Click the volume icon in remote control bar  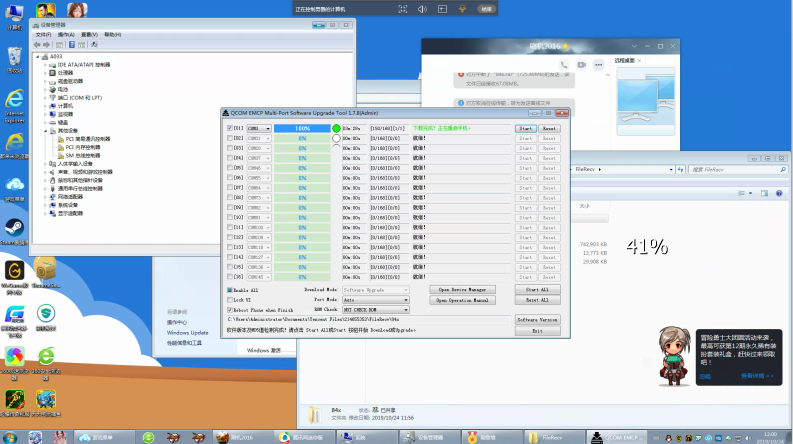pyautogui.click(x=422, y=9)
